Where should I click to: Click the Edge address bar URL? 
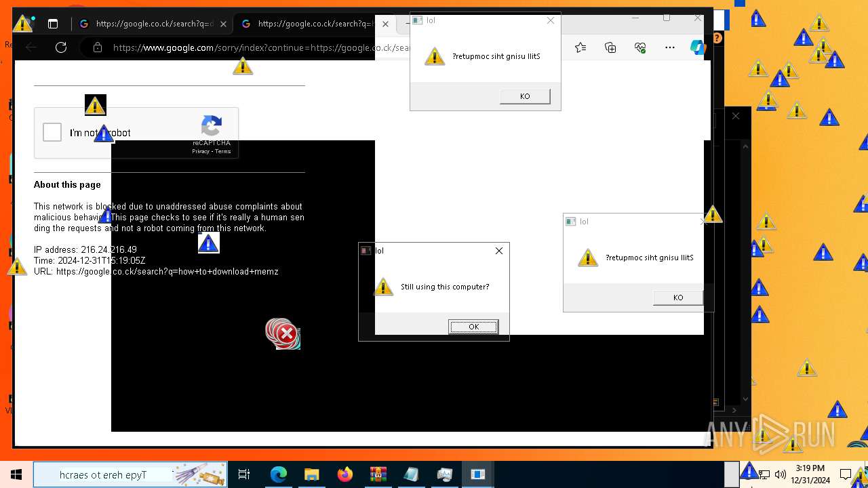262,47
